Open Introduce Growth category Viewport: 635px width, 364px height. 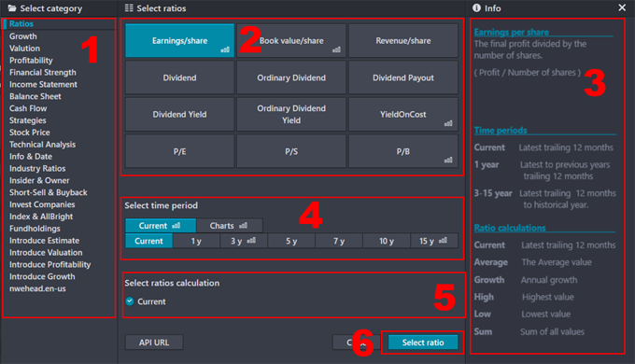(42, 277)
